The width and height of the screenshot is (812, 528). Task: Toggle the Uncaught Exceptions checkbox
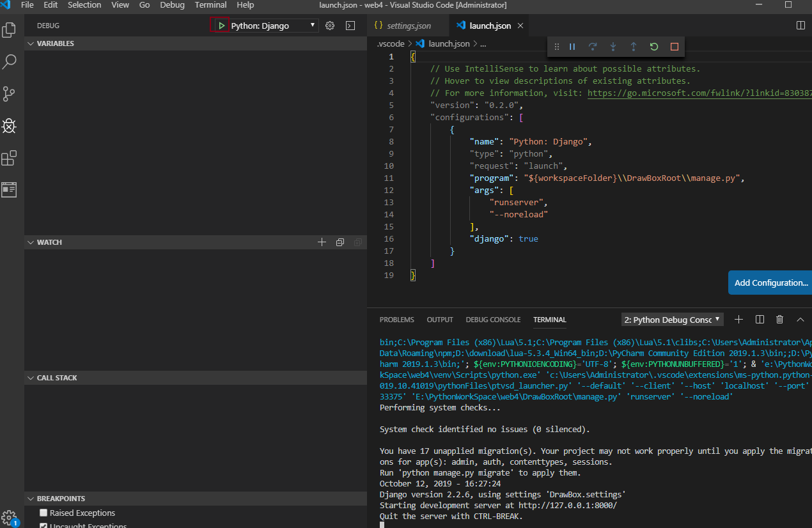pyautogui.click(x=43, y=525)
